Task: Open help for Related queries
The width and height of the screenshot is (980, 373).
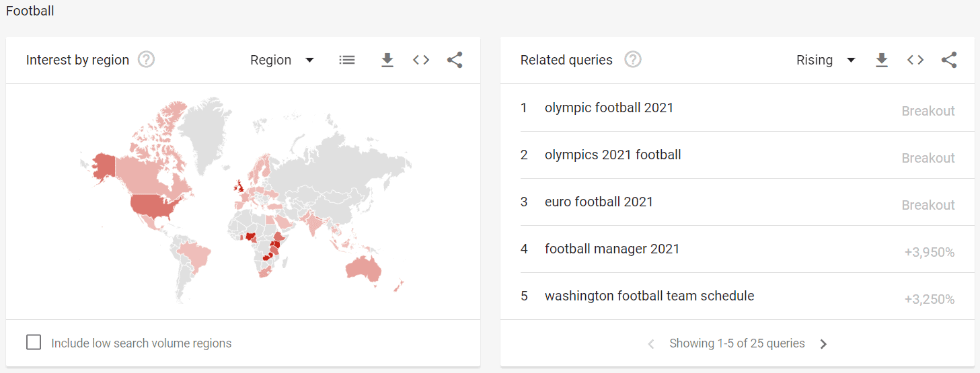Action: [x=632, y=60]
